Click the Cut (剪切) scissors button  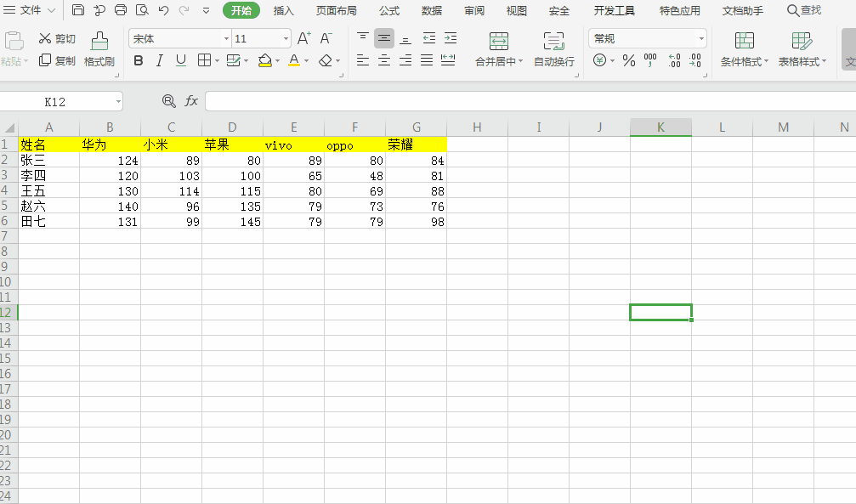click(57, 39)
